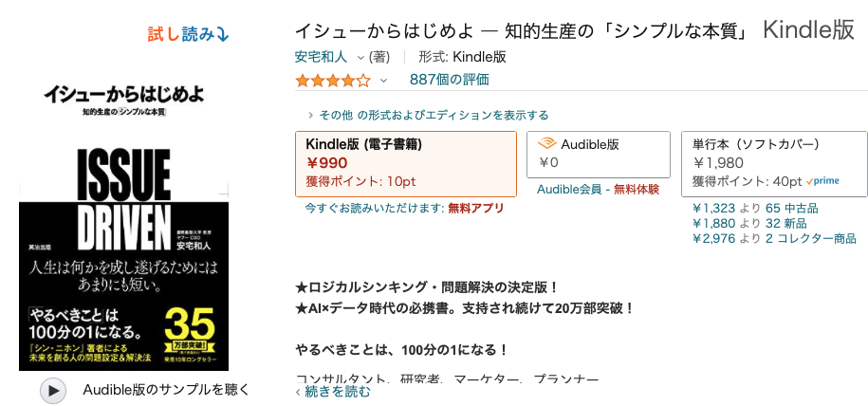Select the Kindle版 (電子書籍) format
The image size is (868, 406).
click(406, 164)
